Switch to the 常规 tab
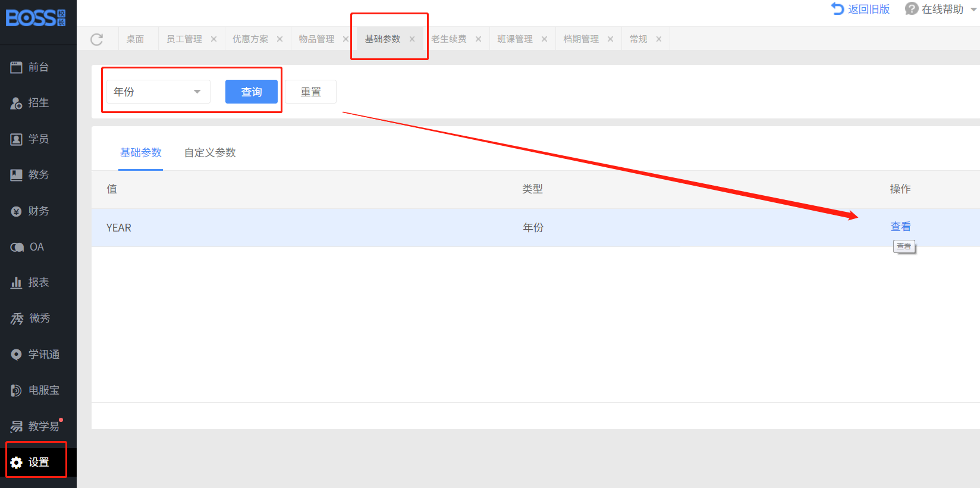The image size is (980, 488). [x=638, y=39]
